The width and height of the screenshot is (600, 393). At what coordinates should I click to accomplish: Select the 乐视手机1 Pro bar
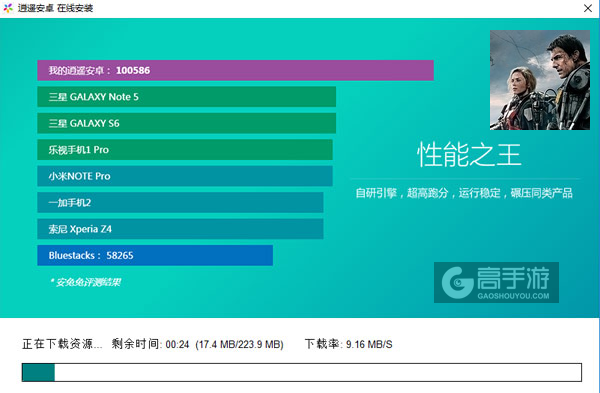click(x=185, y=150)
